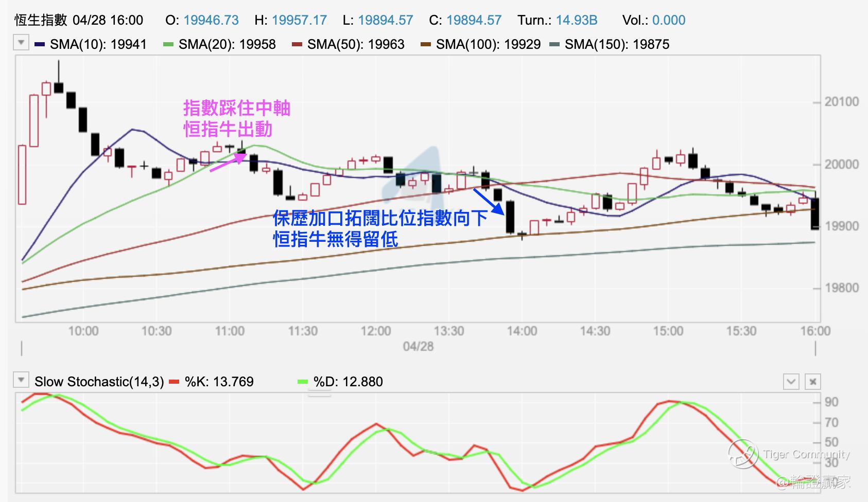
Task: Click the 20000 price axis label
Action: pyautogui.click(x=841, y=165)
